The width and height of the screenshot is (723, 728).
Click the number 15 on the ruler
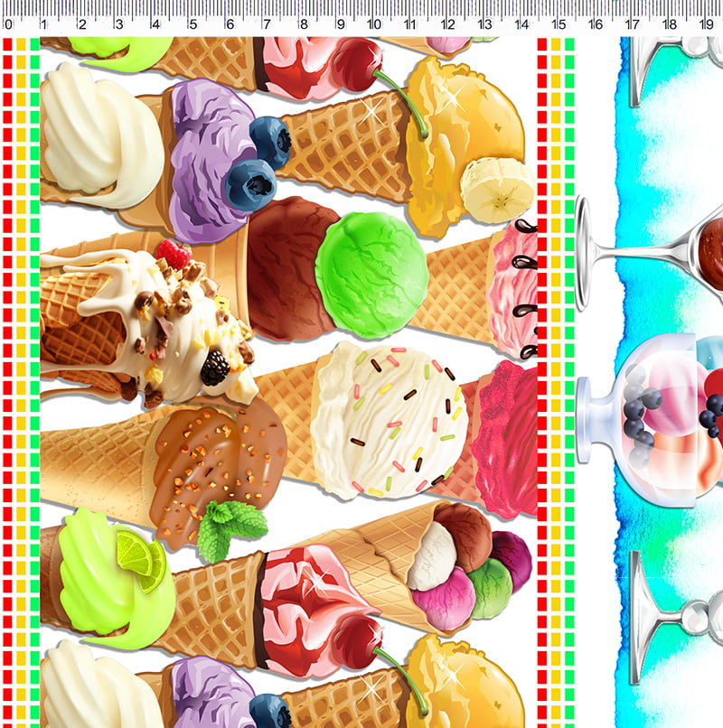pos(559,25)
